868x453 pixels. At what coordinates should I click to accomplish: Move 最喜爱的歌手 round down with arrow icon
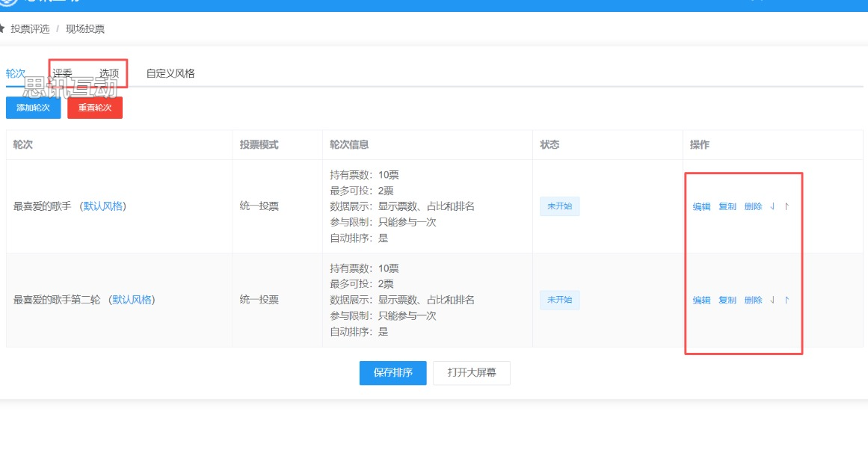(772, 207)
